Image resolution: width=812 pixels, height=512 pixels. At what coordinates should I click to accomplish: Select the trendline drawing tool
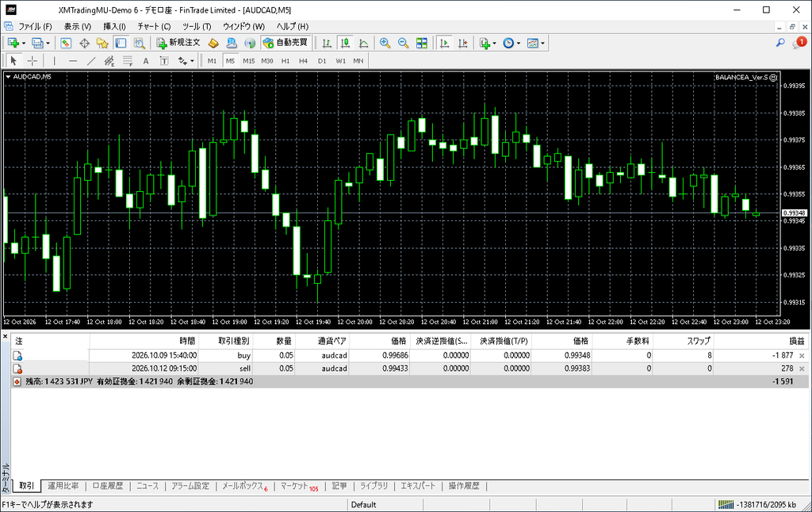click(91, 61)
